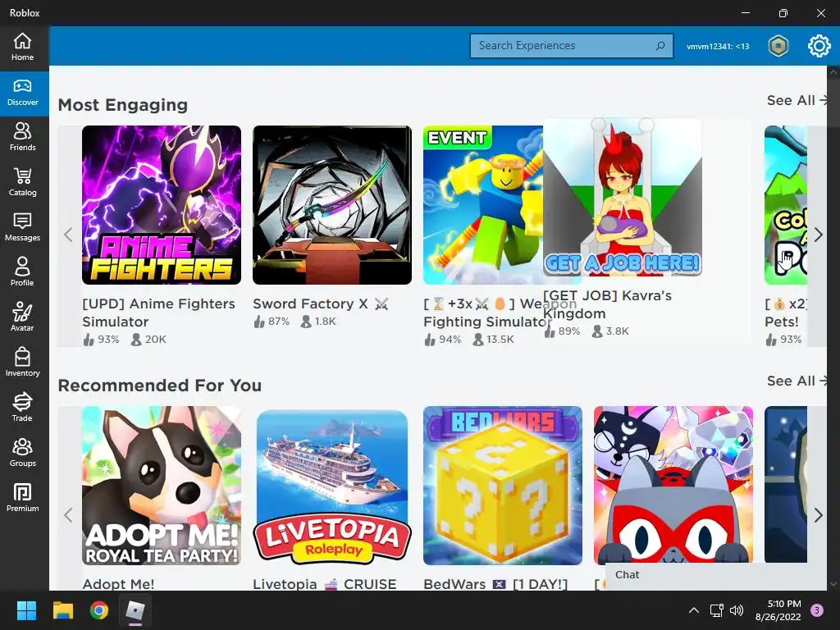Open Anime Fighters Simulator thumbnail
Screen dimensions: 840x630
(162, 205)
